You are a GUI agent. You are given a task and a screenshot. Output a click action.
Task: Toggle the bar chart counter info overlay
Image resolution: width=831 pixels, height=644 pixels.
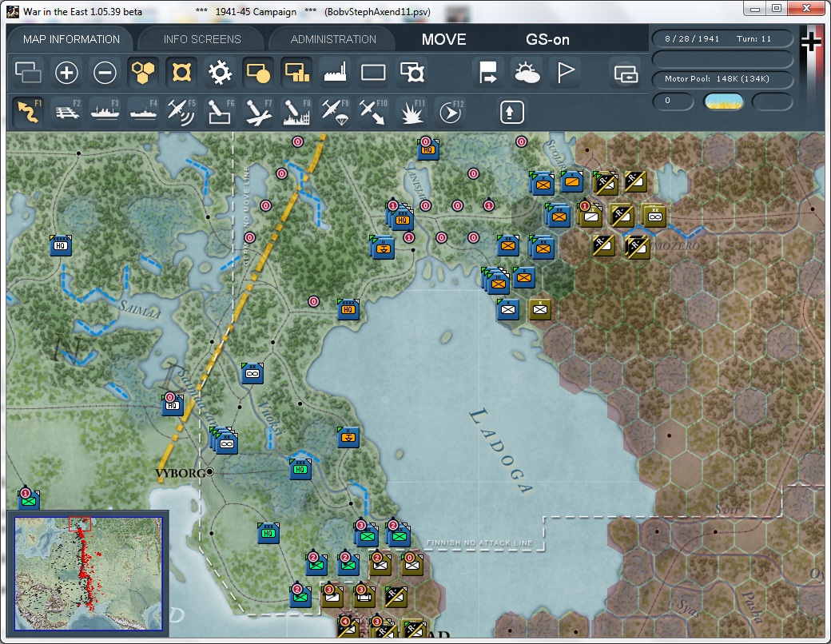click(296, 73)
